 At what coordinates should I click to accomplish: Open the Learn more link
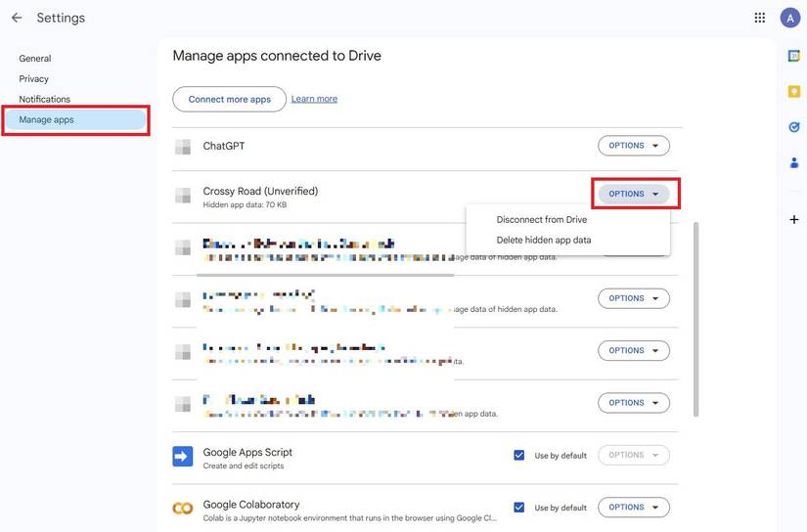[314, 99]
